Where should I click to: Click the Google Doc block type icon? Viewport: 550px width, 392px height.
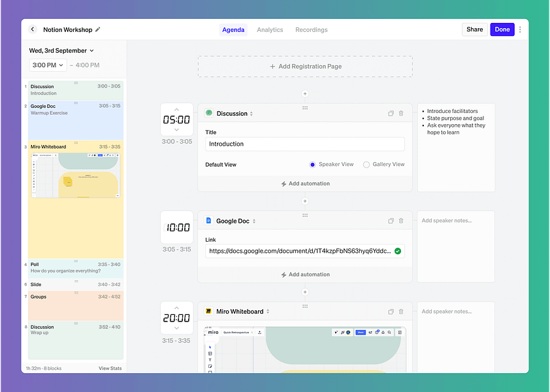(x=208, y=220)
